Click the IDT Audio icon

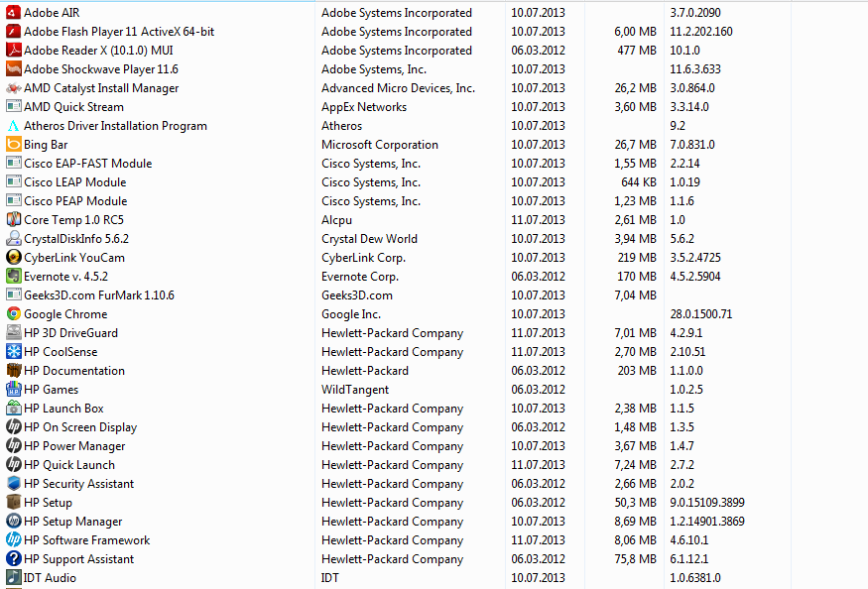13,577
